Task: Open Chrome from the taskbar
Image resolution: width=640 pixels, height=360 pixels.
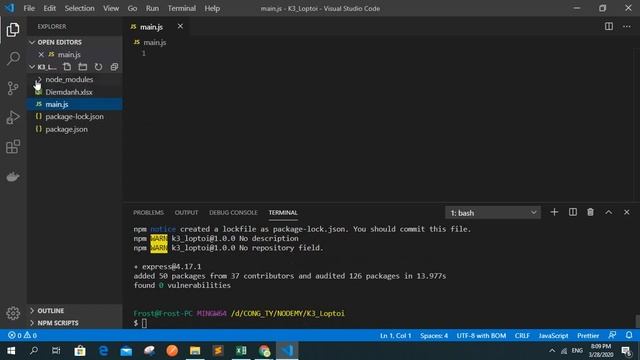Action: point(264,351)
